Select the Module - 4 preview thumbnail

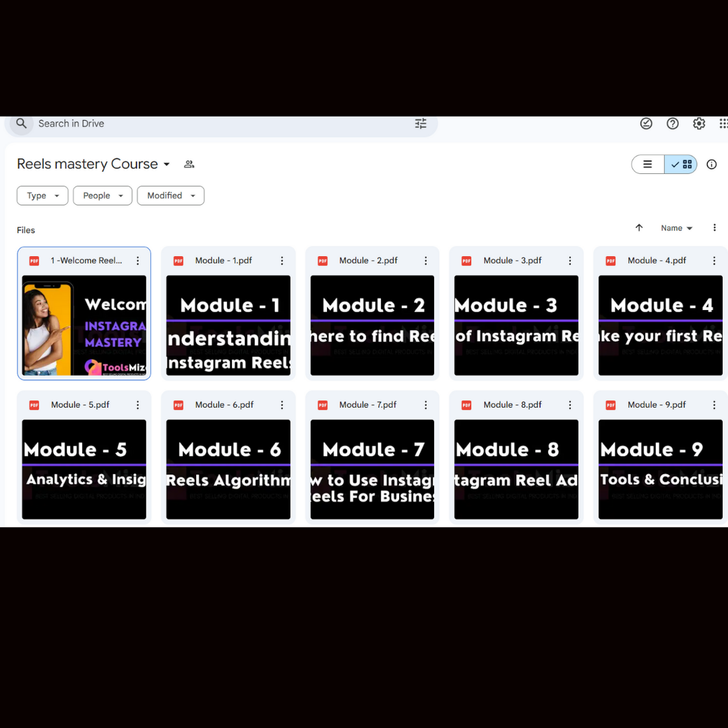[661, 326]
